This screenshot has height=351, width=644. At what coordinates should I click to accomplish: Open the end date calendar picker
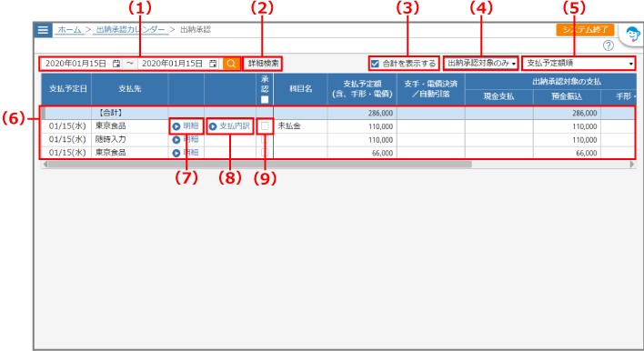[213, 64]
